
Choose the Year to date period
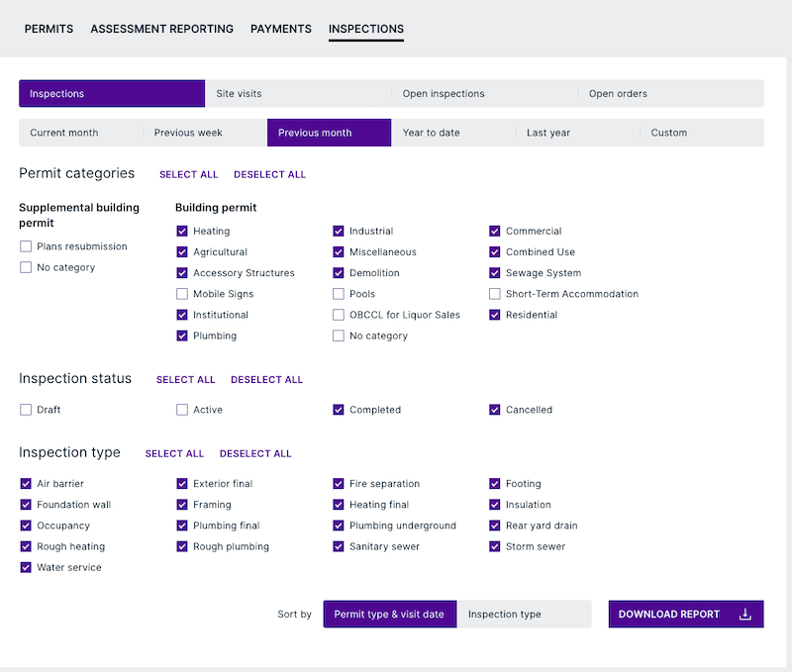[453, 133]
